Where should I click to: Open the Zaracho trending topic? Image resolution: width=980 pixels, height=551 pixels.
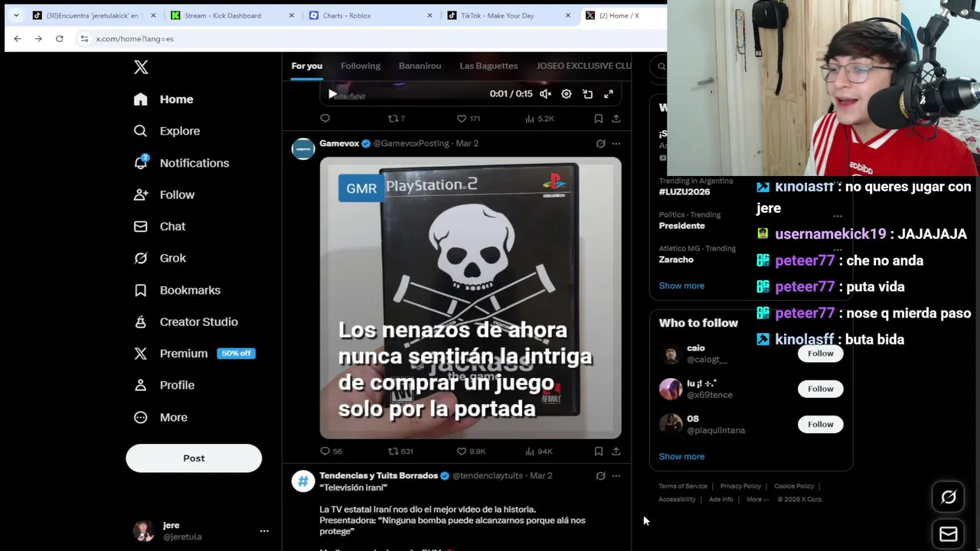click(x=676, y=259)
